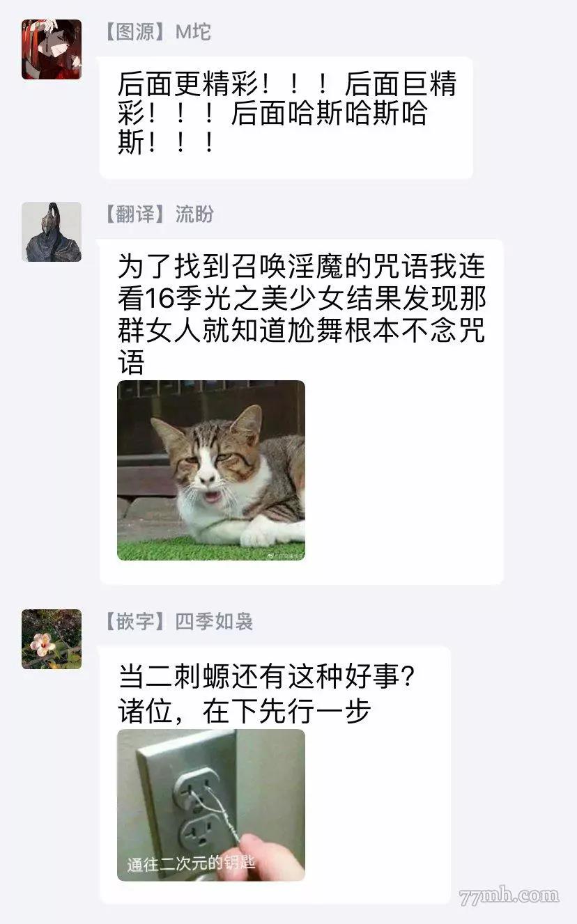The image size is (577, 924).
Task: Select the 【嵌字】四季如袅 sender name
Action: [178, 621]
